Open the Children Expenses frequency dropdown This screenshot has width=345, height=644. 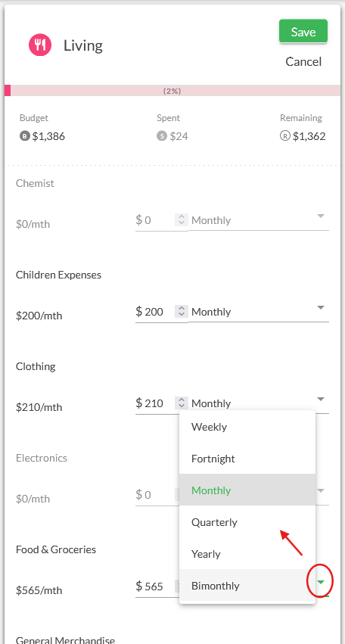point(258,312)
